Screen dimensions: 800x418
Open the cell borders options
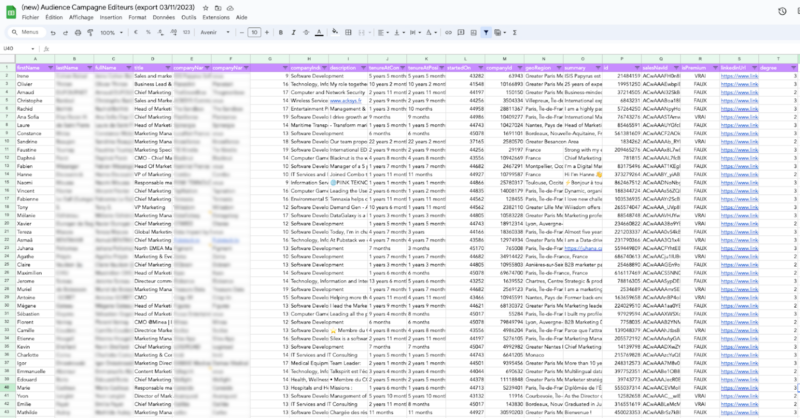coord(348,33)
